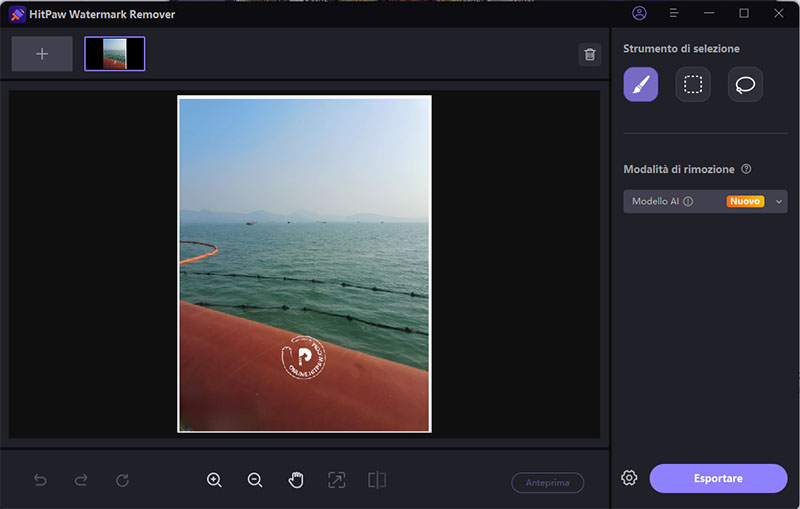
Task: Reset changes with the refresh icon
Action: pyautogui.click(x=122, y=480)
